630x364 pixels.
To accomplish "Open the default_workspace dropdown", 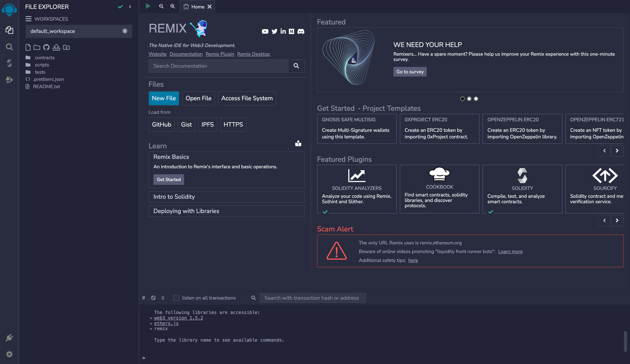I will point(79,31).
